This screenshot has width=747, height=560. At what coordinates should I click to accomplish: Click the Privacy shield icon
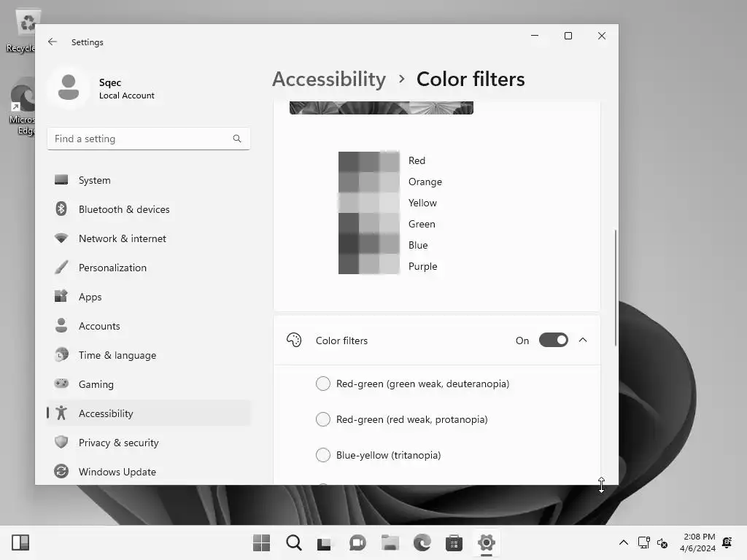61,442
